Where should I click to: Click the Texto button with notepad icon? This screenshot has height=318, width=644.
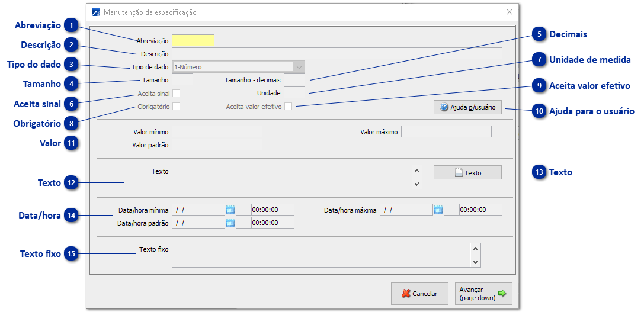click(468, 173)
